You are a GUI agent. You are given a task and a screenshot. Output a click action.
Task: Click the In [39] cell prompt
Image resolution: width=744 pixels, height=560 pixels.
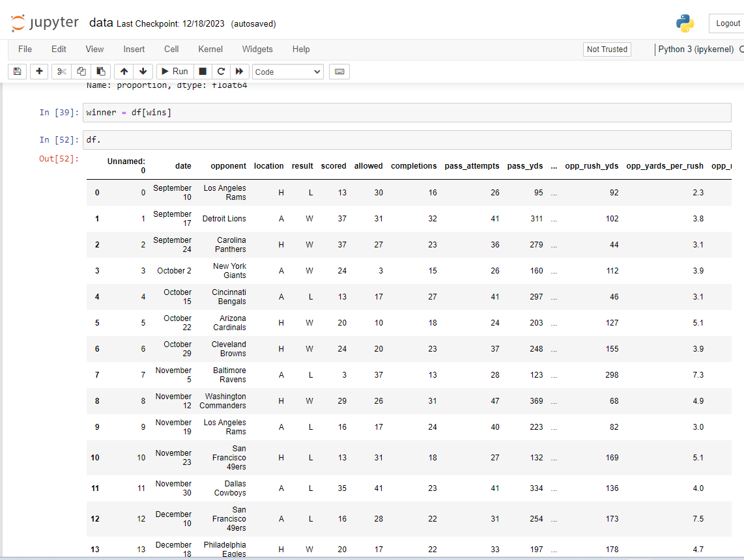(59, 113)
